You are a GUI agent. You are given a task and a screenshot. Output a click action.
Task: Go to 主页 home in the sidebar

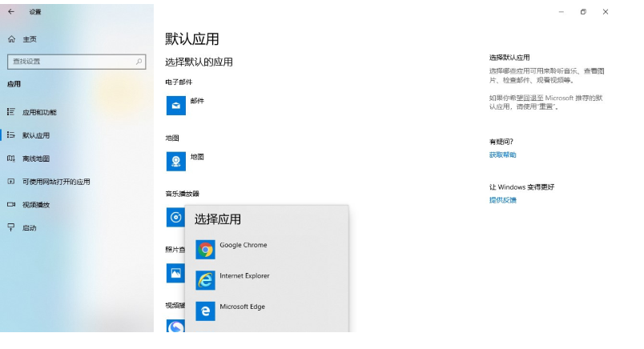[29, 39]
